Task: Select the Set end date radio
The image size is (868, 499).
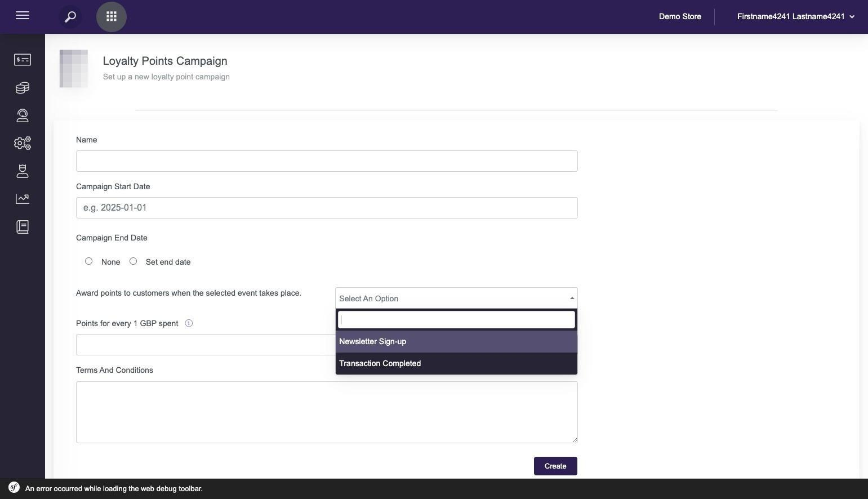Action: (133, 261)
